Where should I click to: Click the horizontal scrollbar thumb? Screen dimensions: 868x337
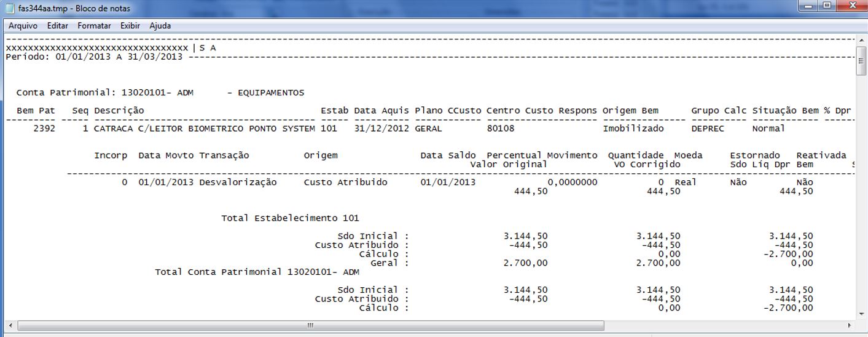[310, 325]
